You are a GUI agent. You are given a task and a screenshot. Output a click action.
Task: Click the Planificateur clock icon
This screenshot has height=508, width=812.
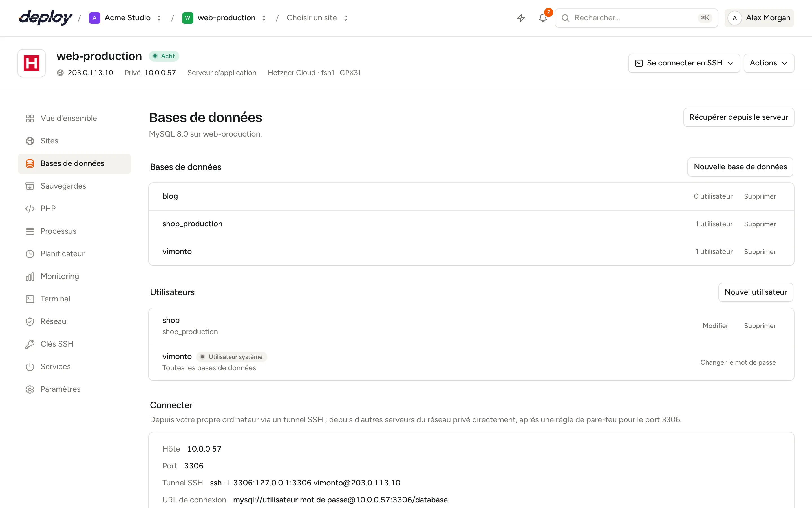[x=30, y=254]
